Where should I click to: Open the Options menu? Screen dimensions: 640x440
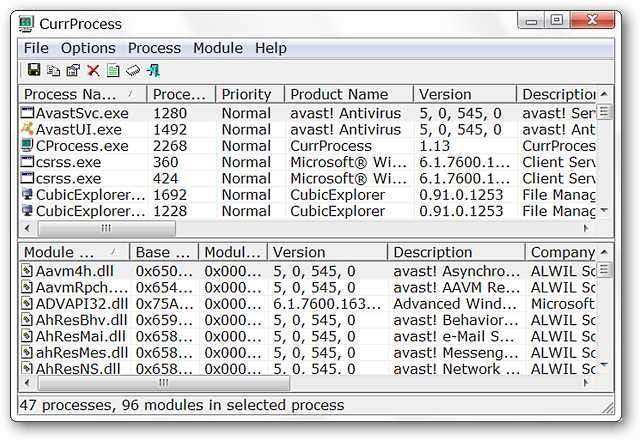tap(88, 48)
